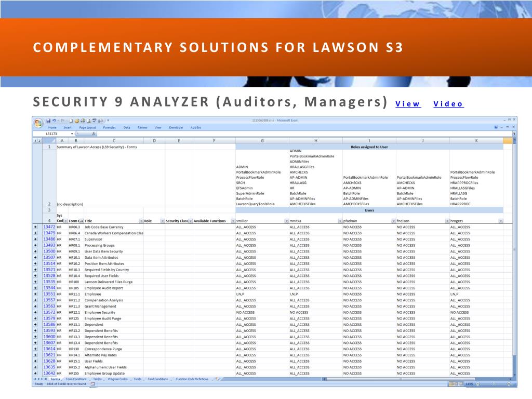Switch to the Program Codes sheet tab
532x399 pixels.
117,379
